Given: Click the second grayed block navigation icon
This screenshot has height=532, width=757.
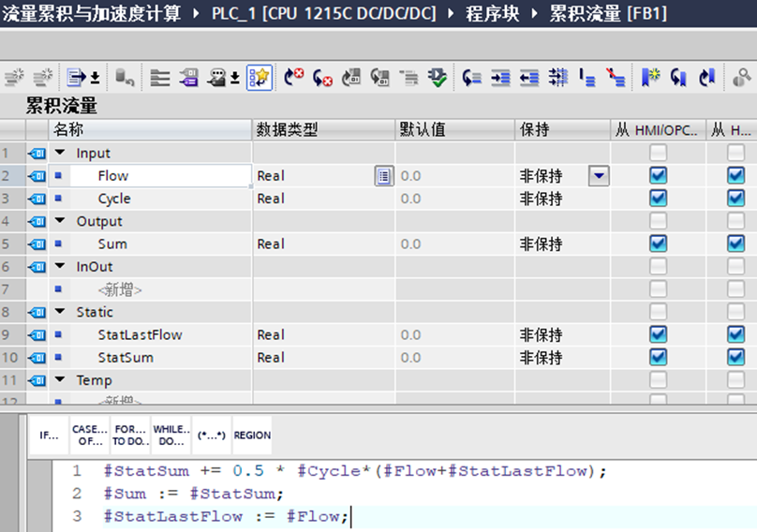Looking at the screenshot, I should click(x=380, y=77).
